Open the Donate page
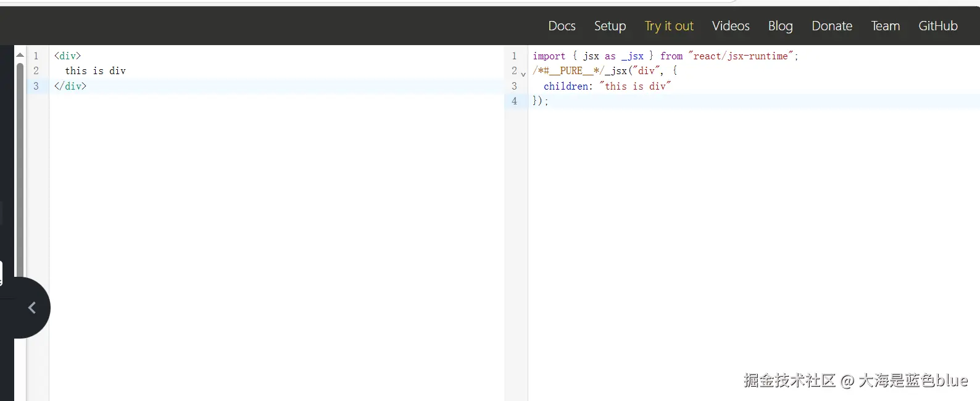 (x=832, y=26)
